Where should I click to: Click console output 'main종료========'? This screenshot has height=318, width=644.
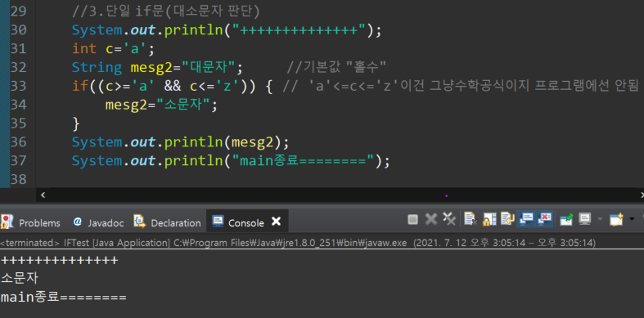[64, 297]
